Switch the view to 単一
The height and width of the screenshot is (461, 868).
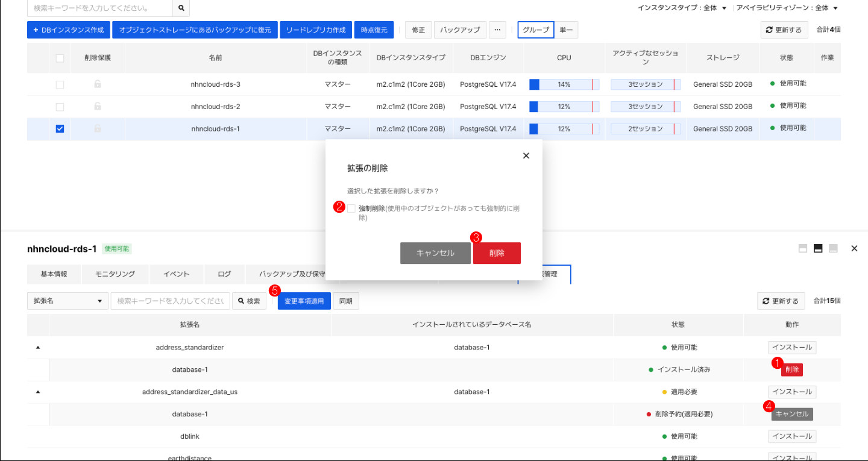tap(566, 30)
